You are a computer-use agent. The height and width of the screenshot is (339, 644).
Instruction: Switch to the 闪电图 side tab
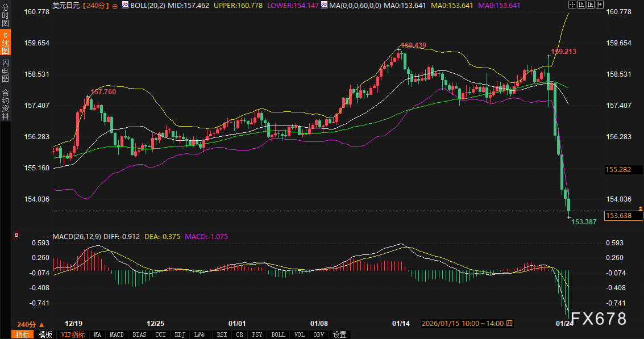tap(5, 70)
